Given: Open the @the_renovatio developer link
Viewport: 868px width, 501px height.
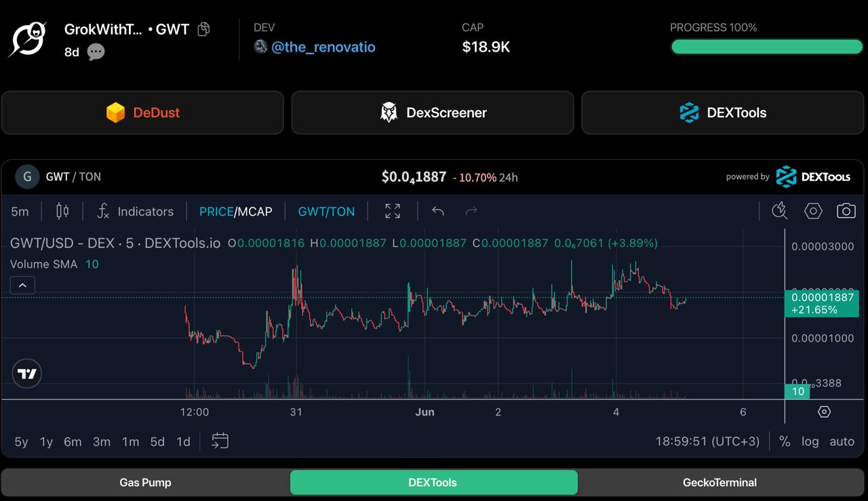Looking at the screenshot, I should click(x=323, y=47).
